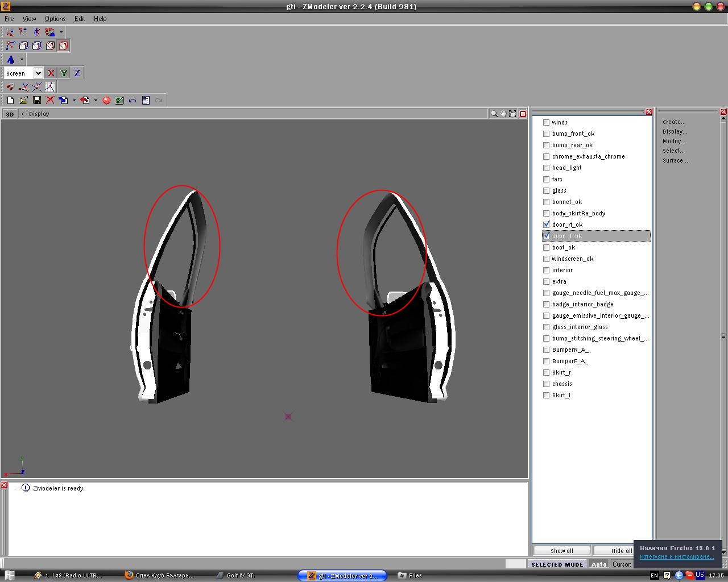
Task: Expand the Create... command group
Action: coord(674,122)
